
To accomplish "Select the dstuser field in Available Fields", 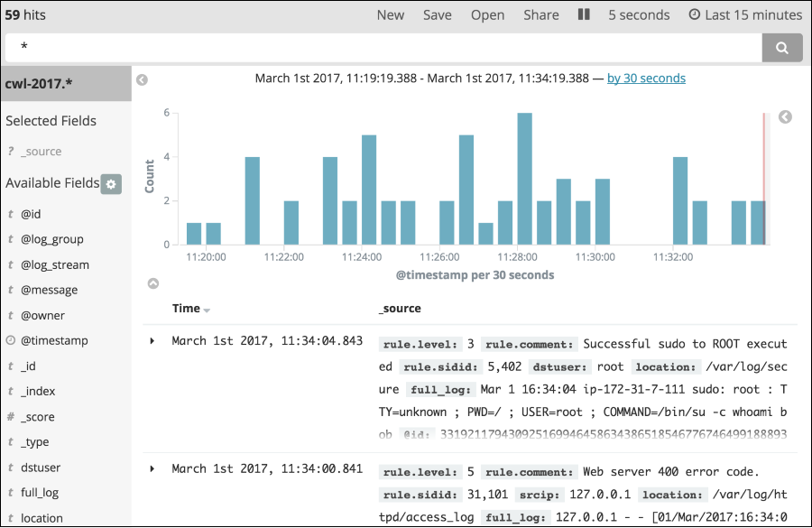I will point(42,467).
